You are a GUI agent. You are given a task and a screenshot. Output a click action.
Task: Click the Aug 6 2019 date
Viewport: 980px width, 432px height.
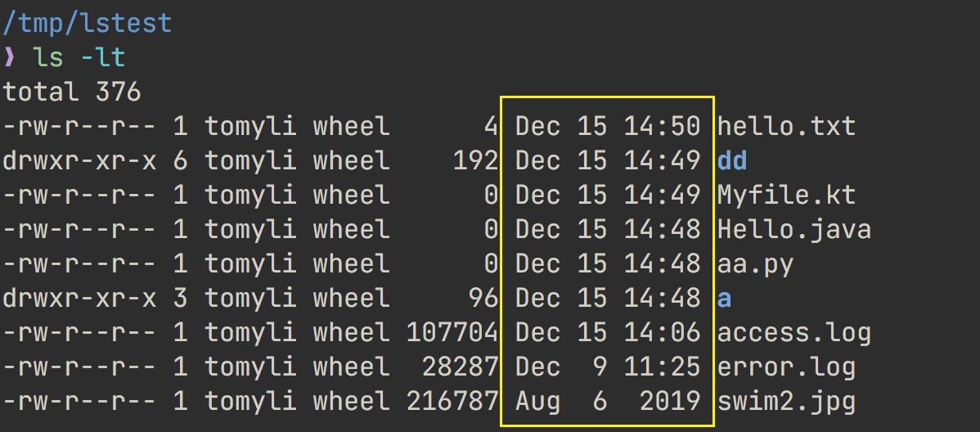click(x=608, y=403)
